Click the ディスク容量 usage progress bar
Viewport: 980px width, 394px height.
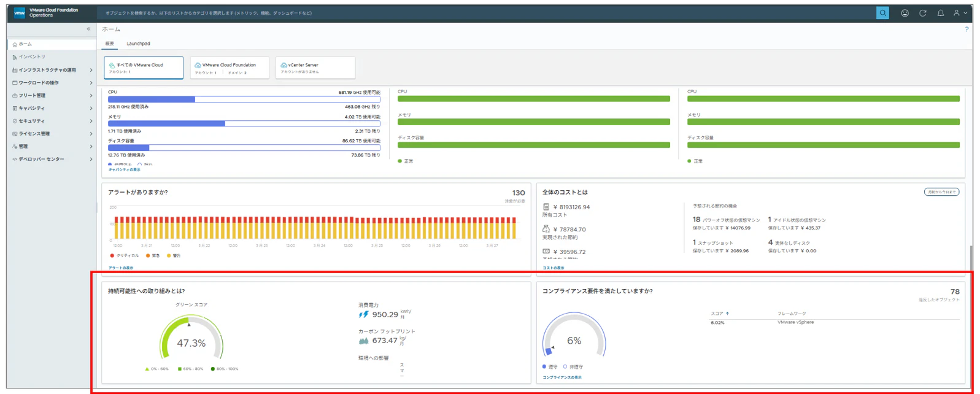tap(244, 148)
